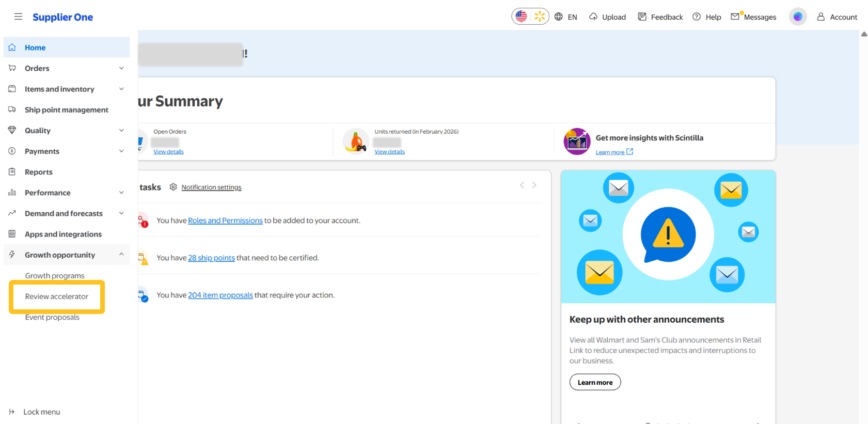The image size is (868, 424).
Task: Click the Lock menu label
Action: [42, 412]
